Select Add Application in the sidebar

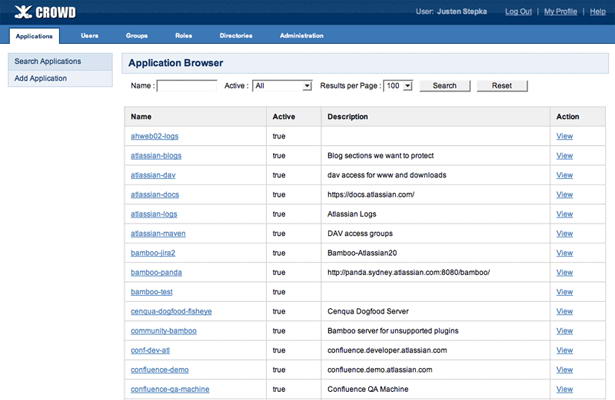click(x=41, y=78)
